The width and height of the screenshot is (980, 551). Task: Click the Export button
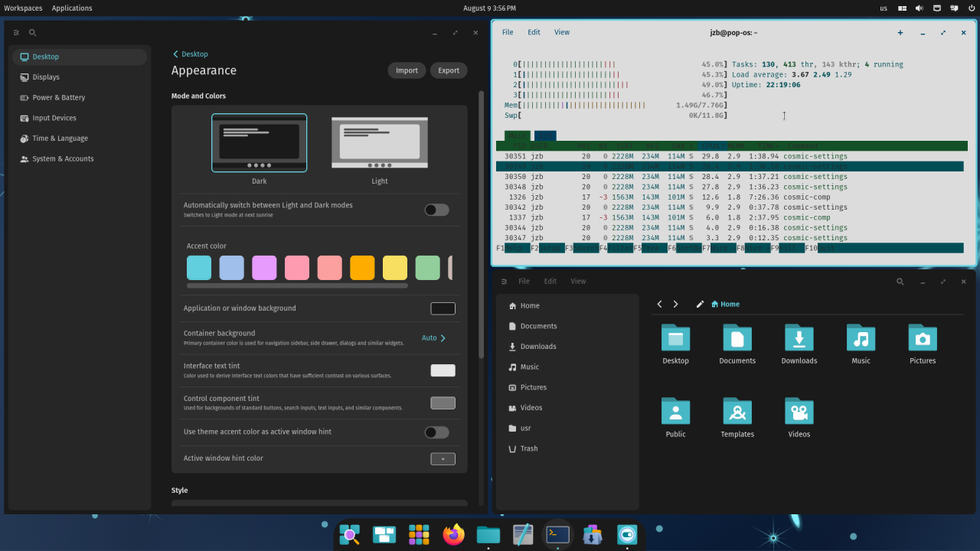pyautogui.click(x=449, y=70)
